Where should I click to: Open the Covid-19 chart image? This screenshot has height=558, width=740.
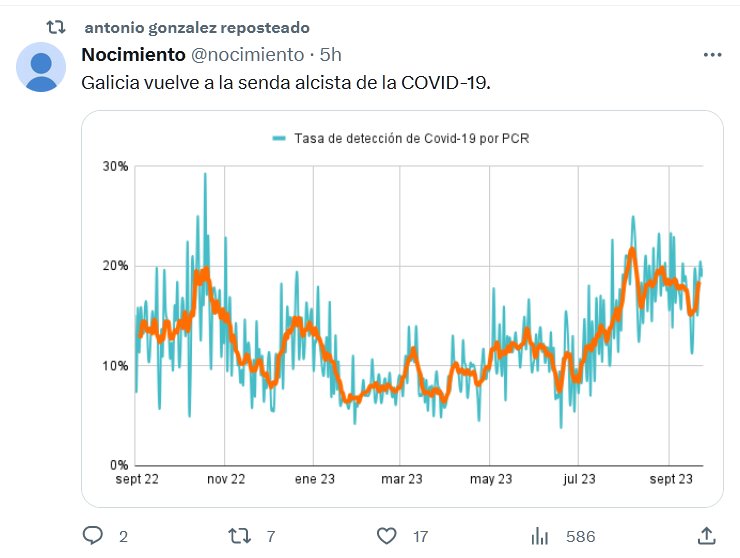point(402,310)
